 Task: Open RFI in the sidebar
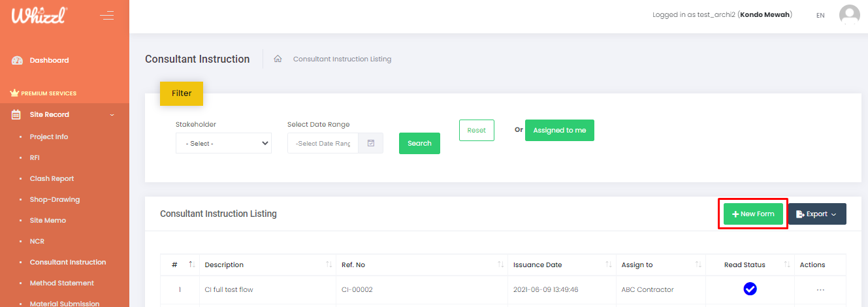point(35,157)
